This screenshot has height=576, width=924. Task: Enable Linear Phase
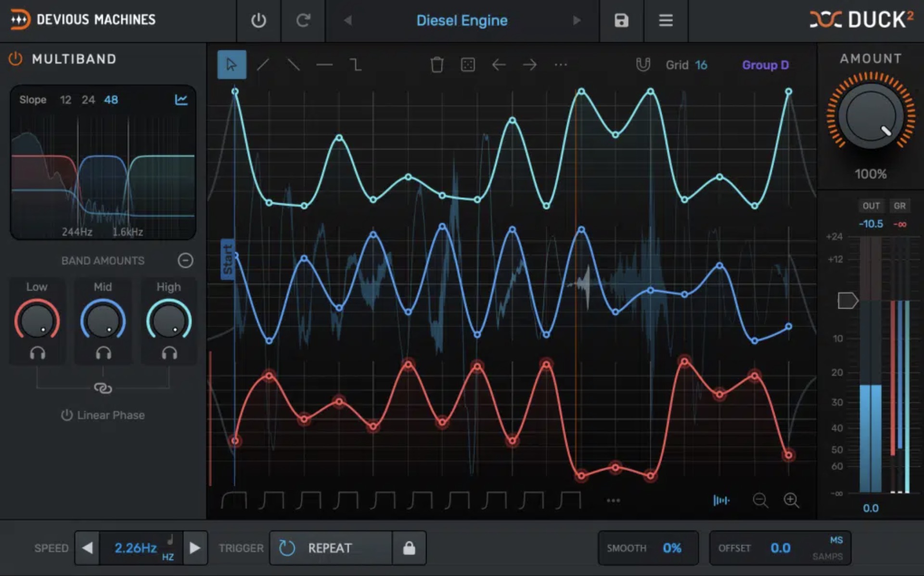[103, 415]
